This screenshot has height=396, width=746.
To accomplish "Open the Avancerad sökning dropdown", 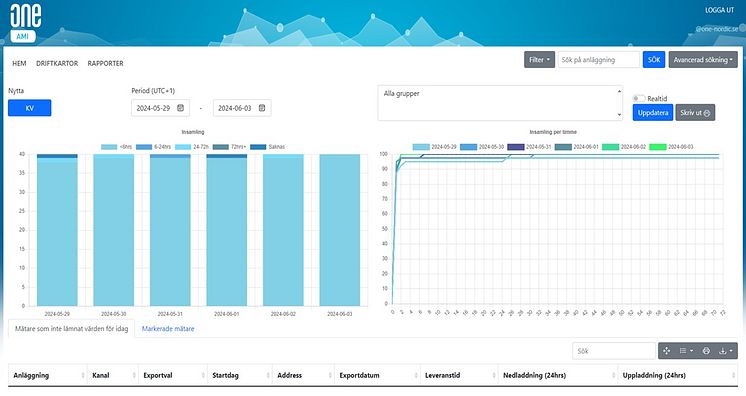I will click(x=703, y=60).
